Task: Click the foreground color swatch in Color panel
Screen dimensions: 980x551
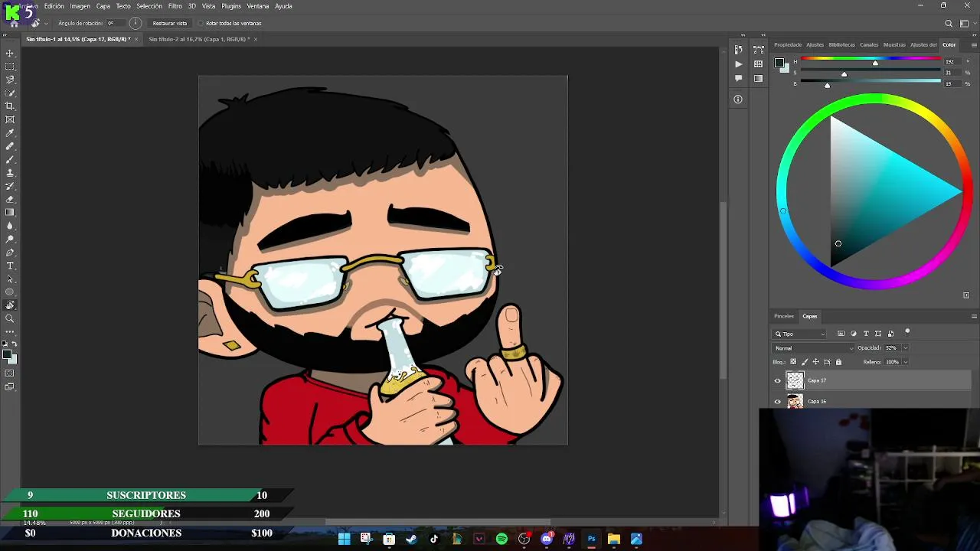Action: tap(779, 63)
